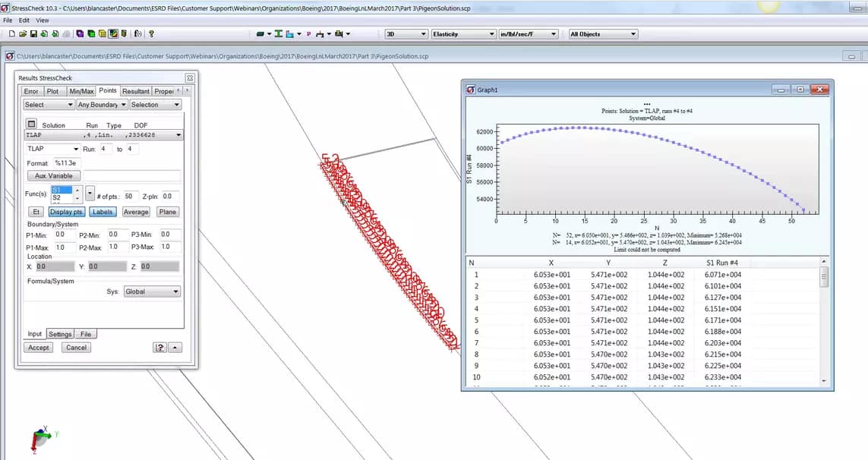Click the highlighted yellow edit toolbar icon
This screenshot has width=868, height=460.
coord(112,33)
